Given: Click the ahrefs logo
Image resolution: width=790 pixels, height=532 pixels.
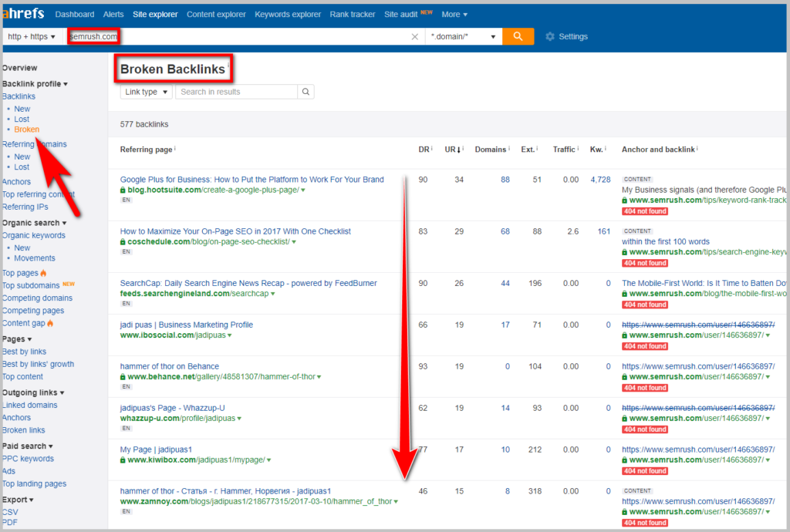Looking at the screenshot, I should [23, 14].
